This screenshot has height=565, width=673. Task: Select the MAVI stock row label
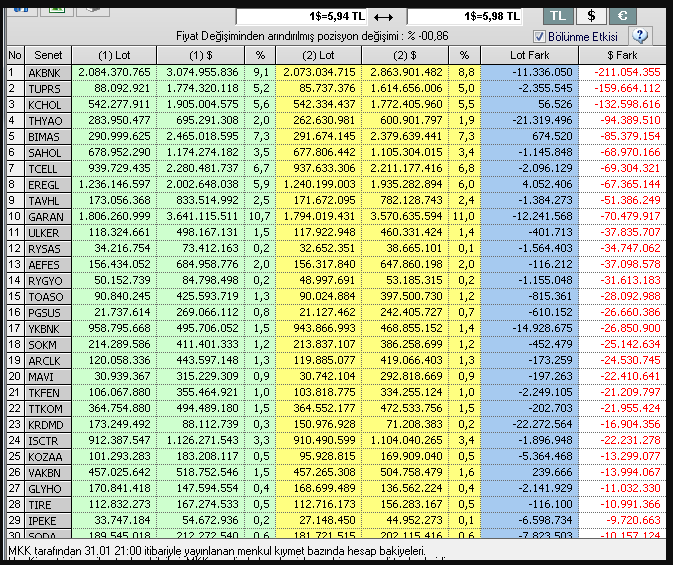click(48, 377)
